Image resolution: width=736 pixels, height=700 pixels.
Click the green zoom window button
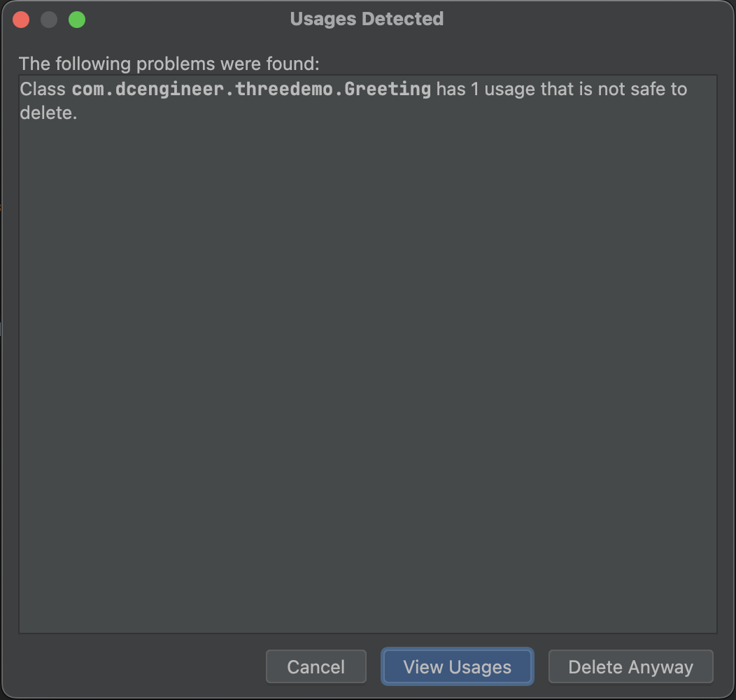coord(77,20)
